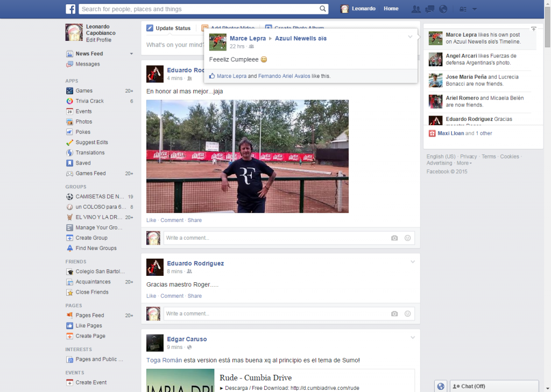Expand the More footer links dropdown
Viewport: 551px width, 392px height.
[x=464, y=163]
